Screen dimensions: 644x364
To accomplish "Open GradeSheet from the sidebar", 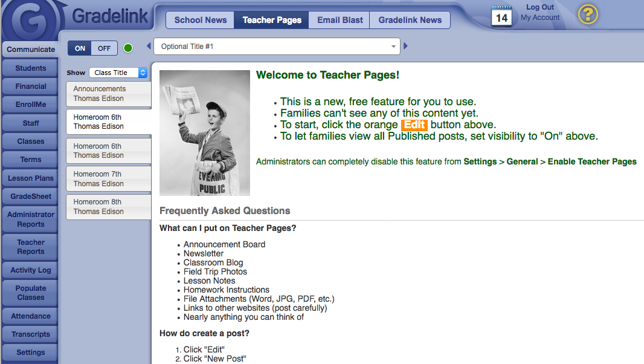I will click(31, 197).
